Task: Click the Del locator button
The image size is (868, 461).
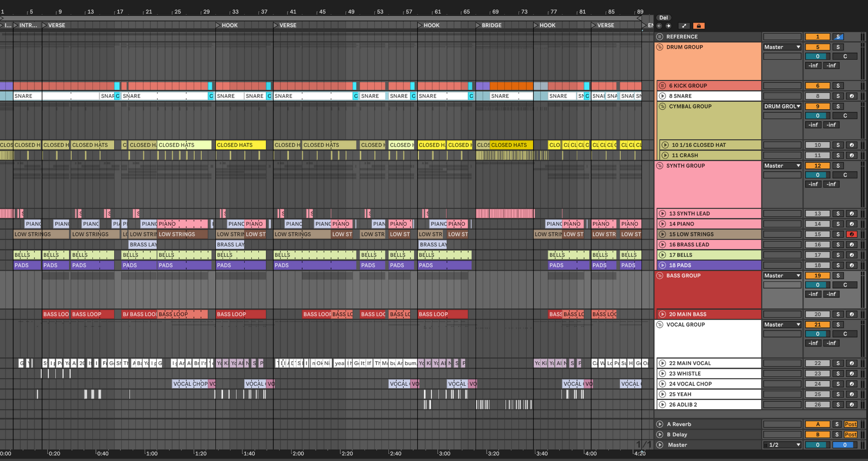Action: pyautogui.click(x=664, y=18)
